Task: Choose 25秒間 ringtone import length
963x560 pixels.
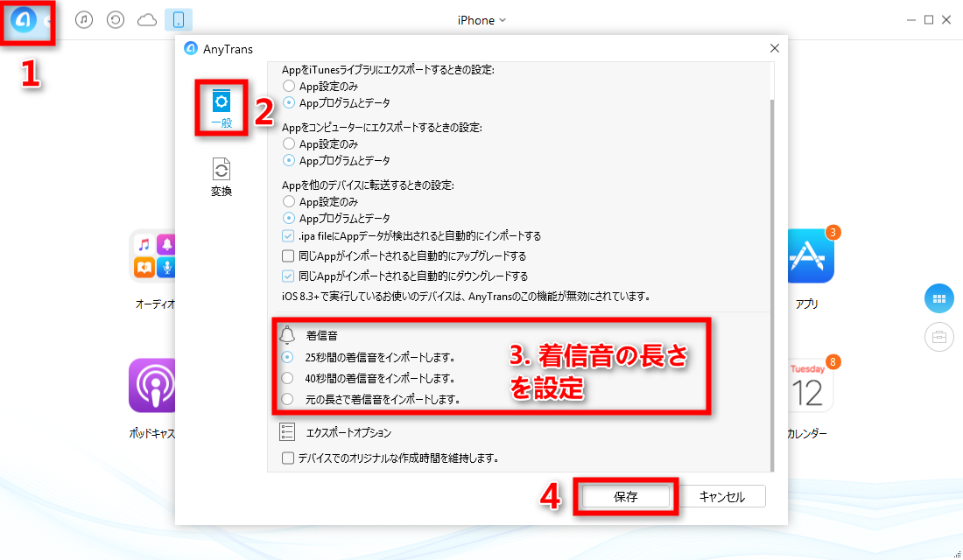Action: pyautogui.click(x=287, y=357)
